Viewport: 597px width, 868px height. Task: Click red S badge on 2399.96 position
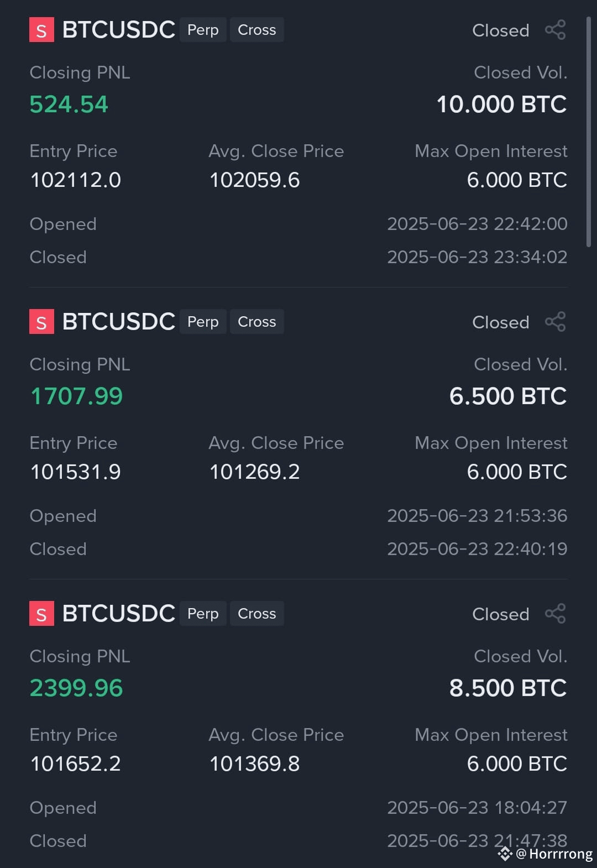point(41,614)
